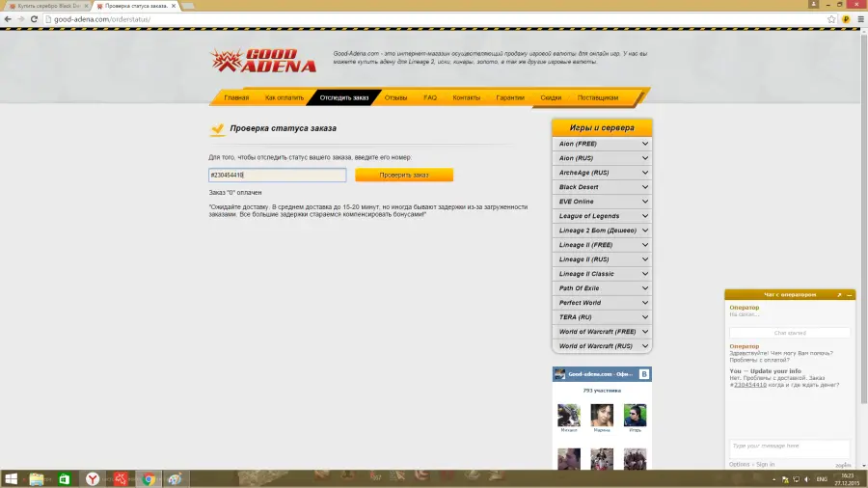Image resolution: width=868 pixels, height=488 pixels.
Task: Click VK logo in group widget
Action: pyautogui.click(x=644, y=374)
